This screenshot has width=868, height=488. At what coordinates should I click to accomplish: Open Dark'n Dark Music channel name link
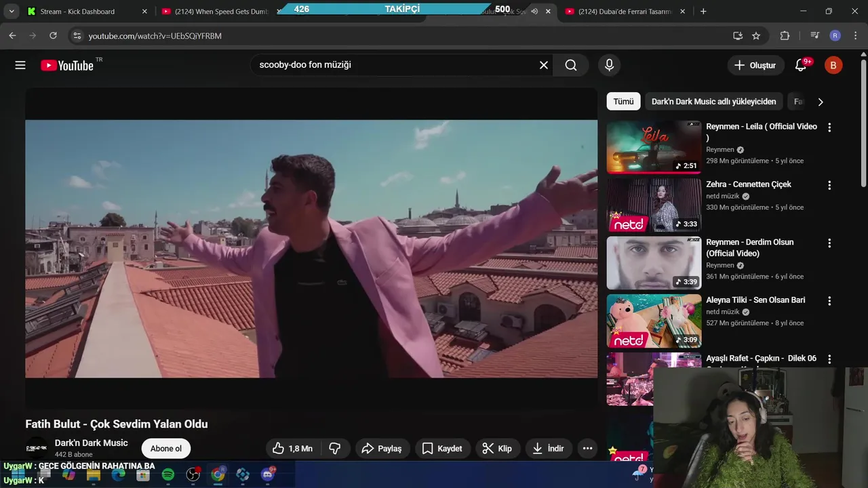pyautogui.click(x=92, y=443)
